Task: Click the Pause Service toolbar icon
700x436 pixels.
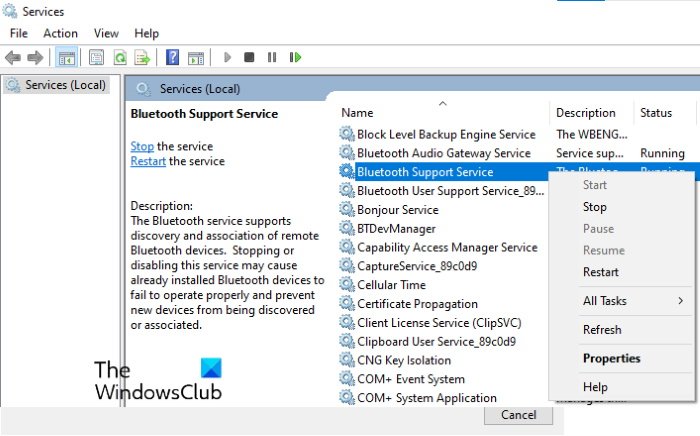Action: tap(271, 57)
